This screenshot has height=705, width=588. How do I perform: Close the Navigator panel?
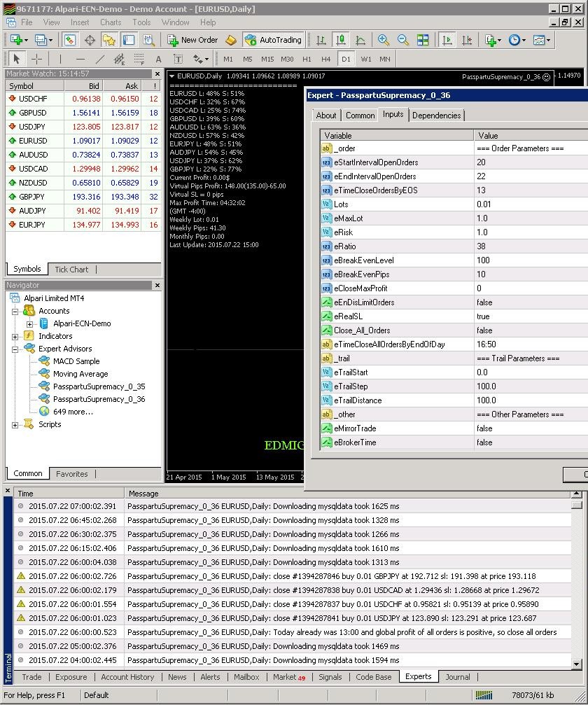click(x=157, y=285)
